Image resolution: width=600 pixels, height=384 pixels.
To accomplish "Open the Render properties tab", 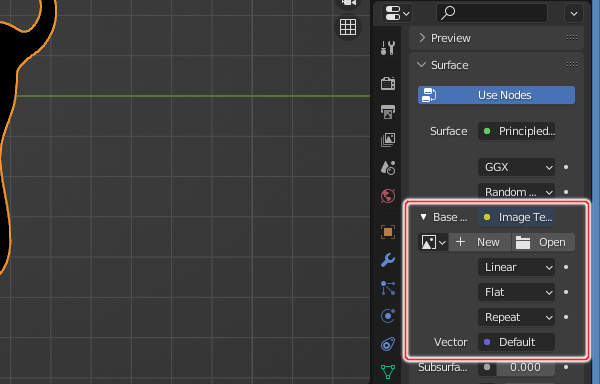I will tap(388, 83).
